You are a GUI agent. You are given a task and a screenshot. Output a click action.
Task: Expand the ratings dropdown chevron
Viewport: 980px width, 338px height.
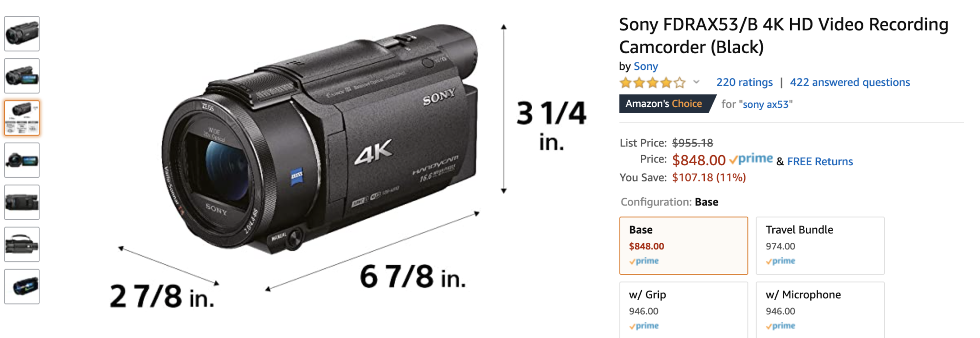tap(697, 82)
